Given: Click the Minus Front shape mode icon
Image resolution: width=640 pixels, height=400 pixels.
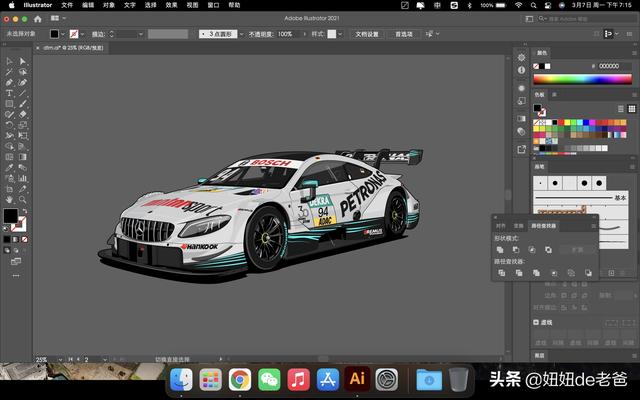Looking at the screenshot, I should [516, 250].
